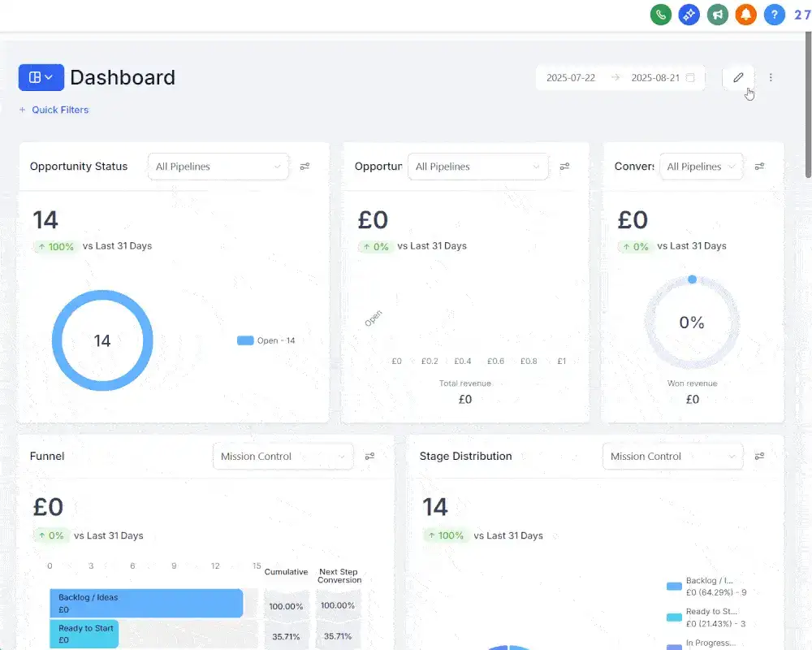Open the three-dot dashboard options menu
Image resolution: width=812 pixels, height=650 pixels.
coord(771,77)
